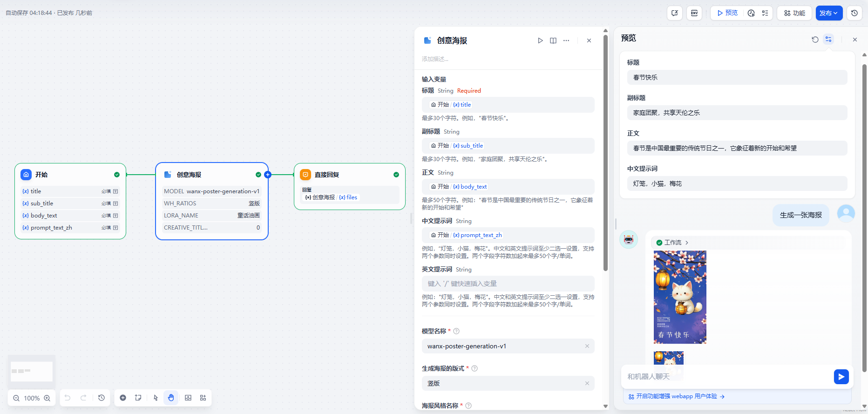Switch to pointer selection mode

pos(156,398)
